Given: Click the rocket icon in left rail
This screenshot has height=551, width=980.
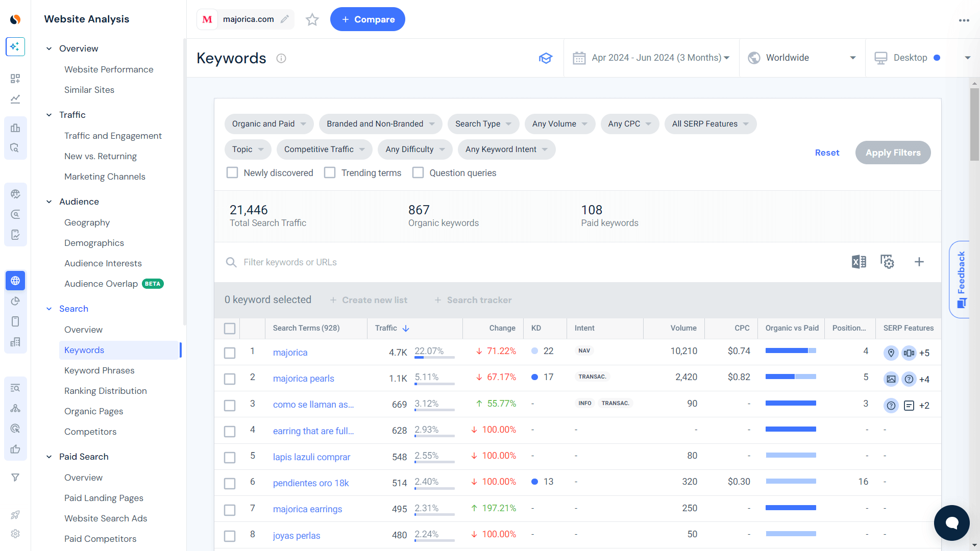Looking at the screenshot, I should (x=15, y=515).
